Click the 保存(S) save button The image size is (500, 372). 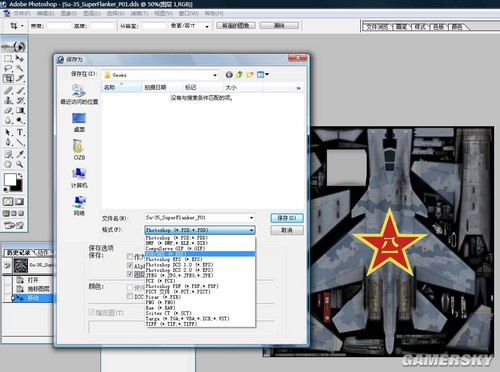[287, 218]
